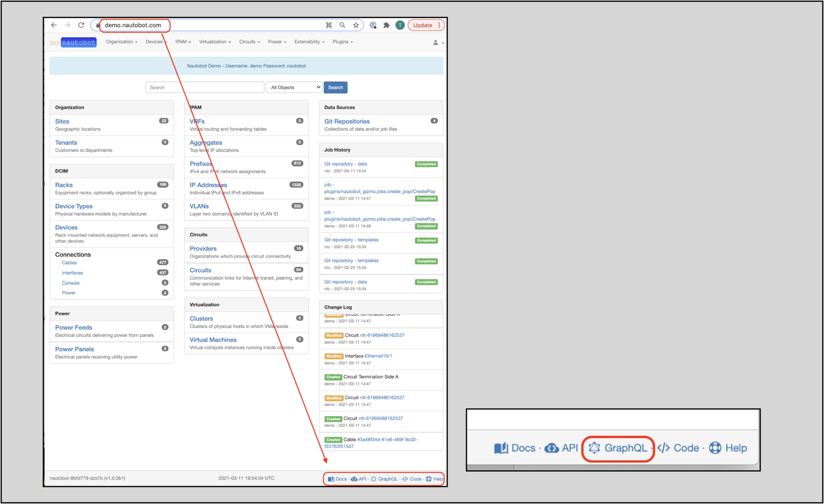Click the browser back arrow
Screen dimensions: 824x504
tap(54, 25)
